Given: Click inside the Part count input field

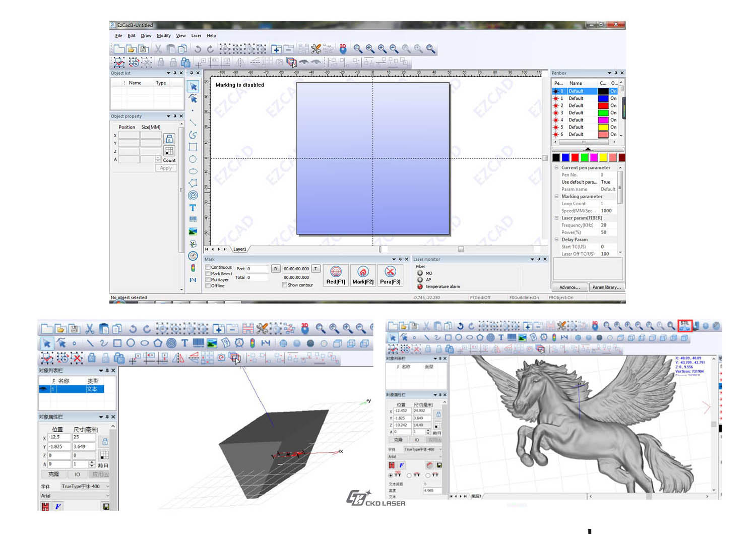Looking at the screenshot, I should coord(258,268).
